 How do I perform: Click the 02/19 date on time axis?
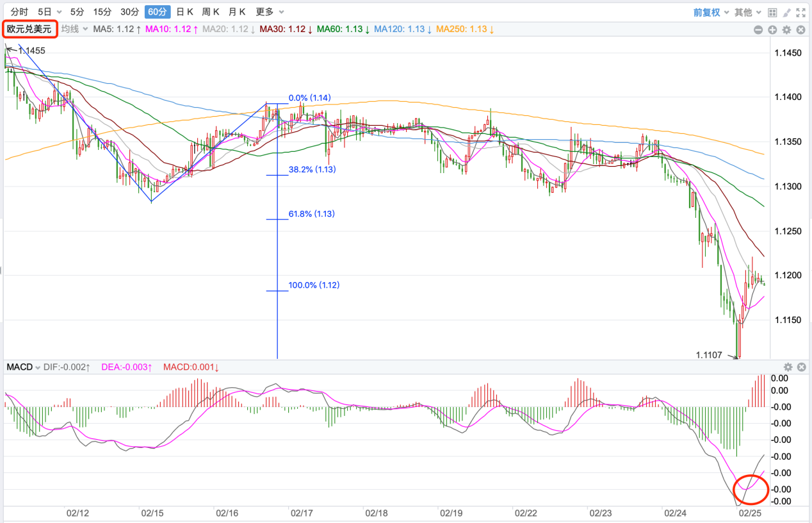tap(451, 513)
